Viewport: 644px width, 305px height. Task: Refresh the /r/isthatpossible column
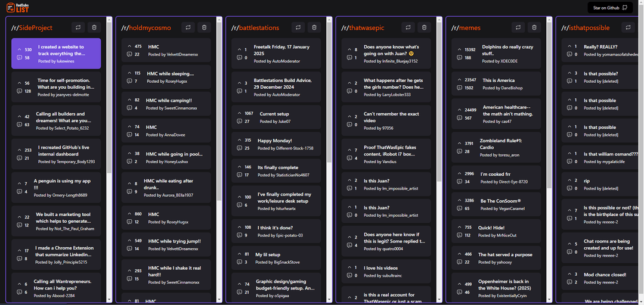click(628, 27)
